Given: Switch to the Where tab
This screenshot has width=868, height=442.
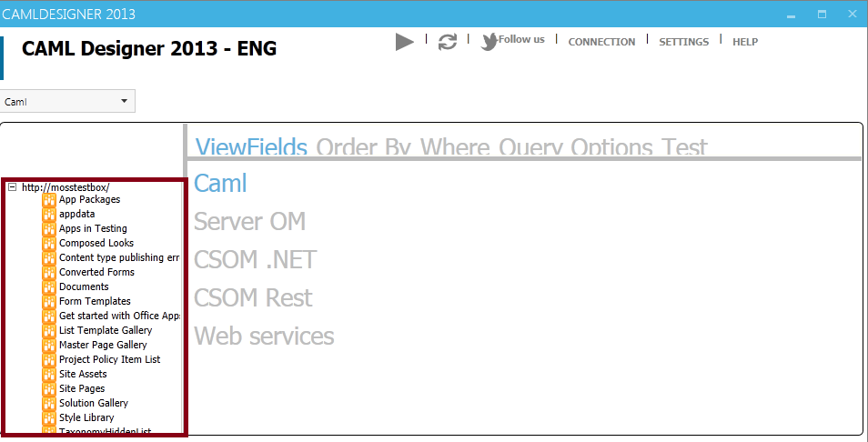Looking at the screenshot, I should (455, 147).
